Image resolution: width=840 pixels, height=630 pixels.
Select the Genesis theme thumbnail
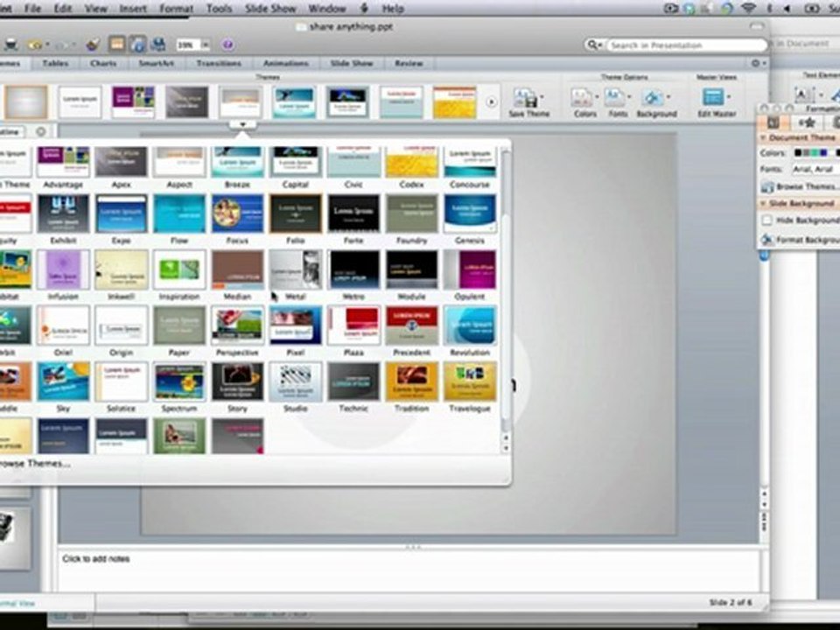tap(470, 213)
